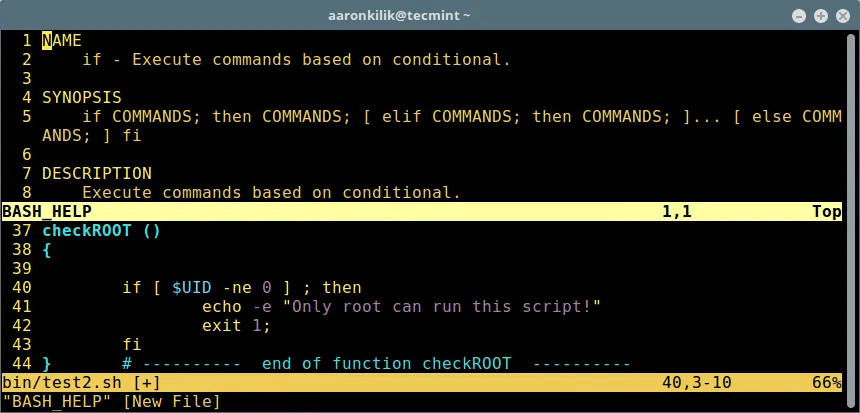Screen dimensions: 860x413
Task: Click the SYNOPSIS heading on line 4
Action: pos(81,97)
